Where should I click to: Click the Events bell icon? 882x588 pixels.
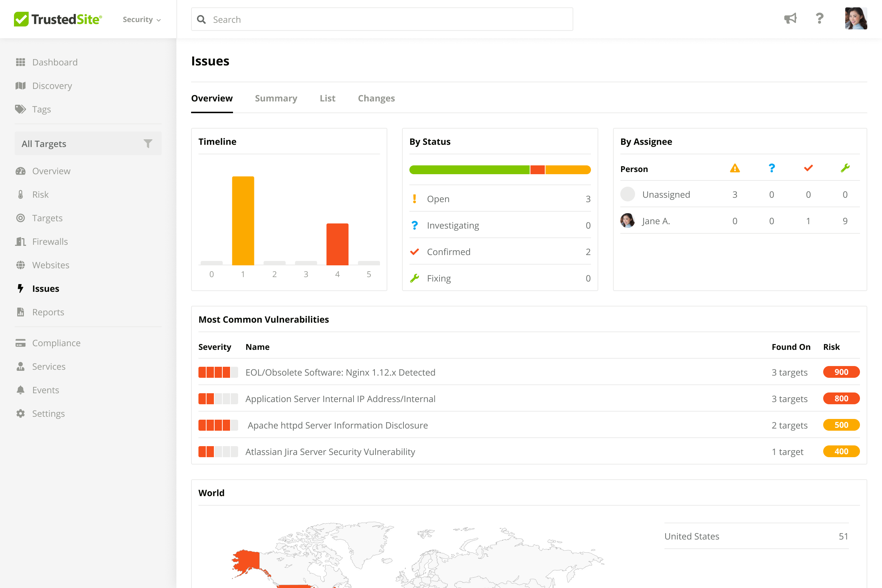pyautogui.click(x=21, y=390)
